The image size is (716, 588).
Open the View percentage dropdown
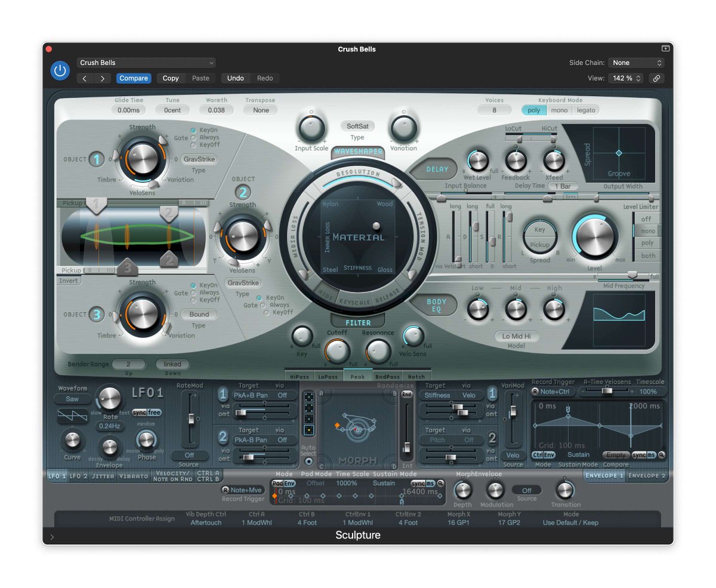[x=626, y=78]
